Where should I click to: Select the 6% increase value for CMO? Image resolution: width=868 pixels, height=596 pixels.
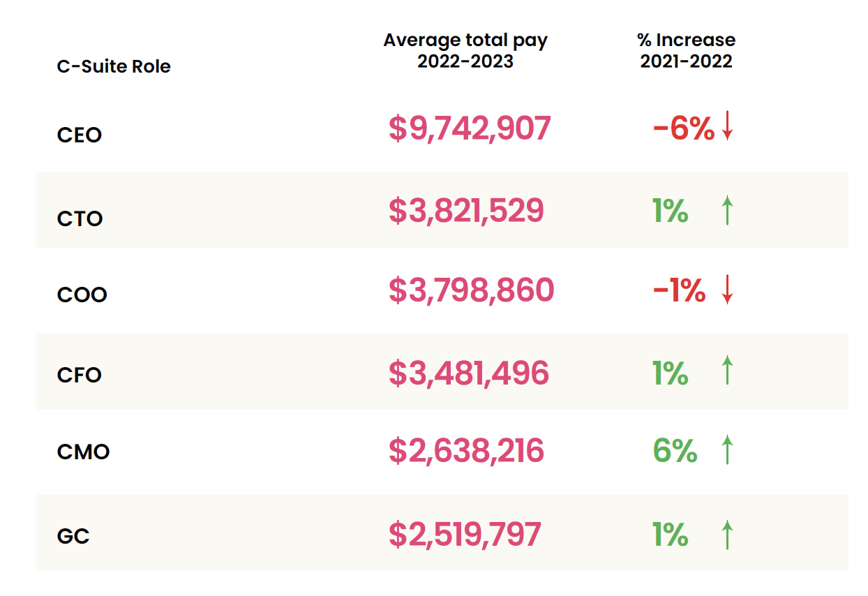tap(675, 451)
